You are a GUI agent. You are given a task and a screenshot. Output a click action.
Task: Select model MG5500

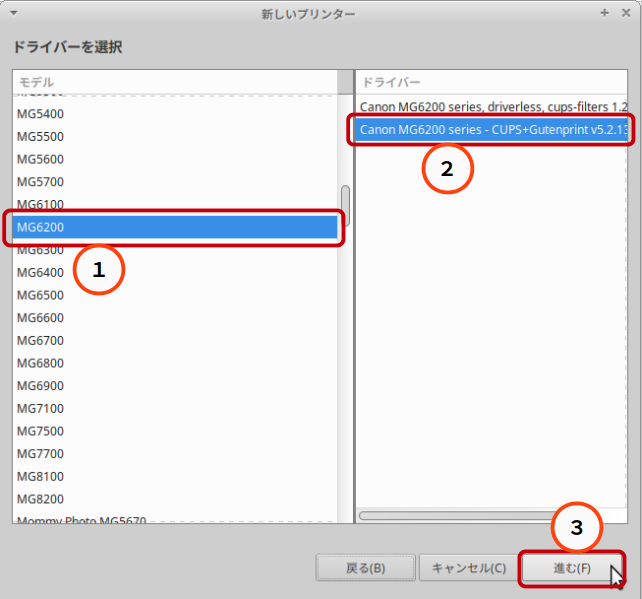(x=175, y=136)
